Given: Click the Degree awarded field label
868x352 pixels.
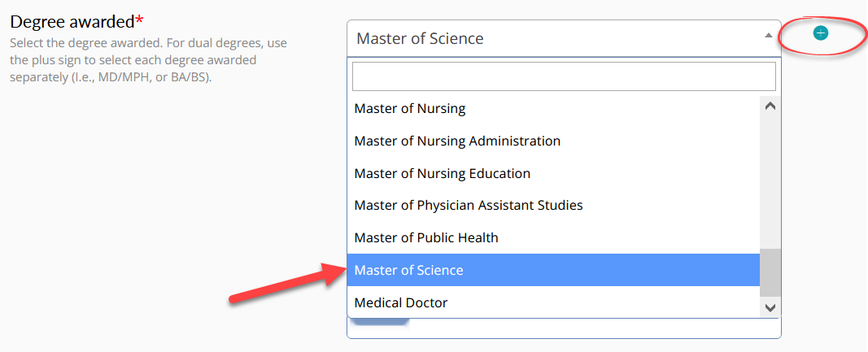Looking at the screenshot, I should 72,22.
